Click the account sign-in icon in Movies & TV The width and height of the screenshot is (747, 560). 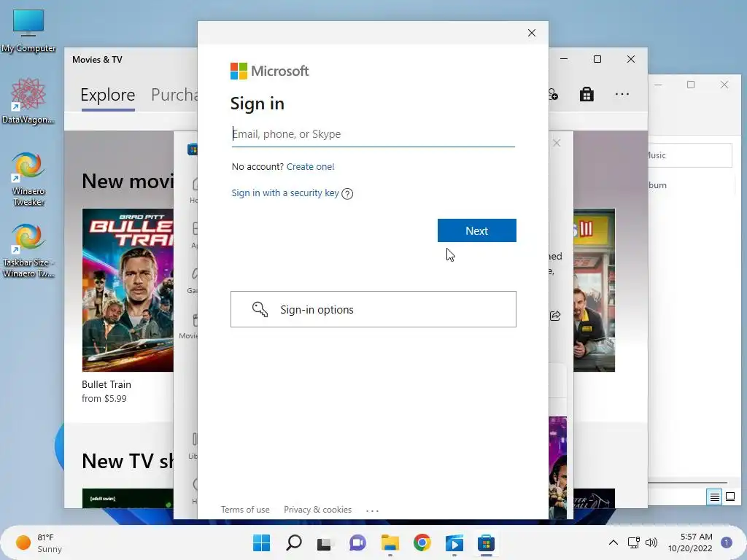(554, 94)
